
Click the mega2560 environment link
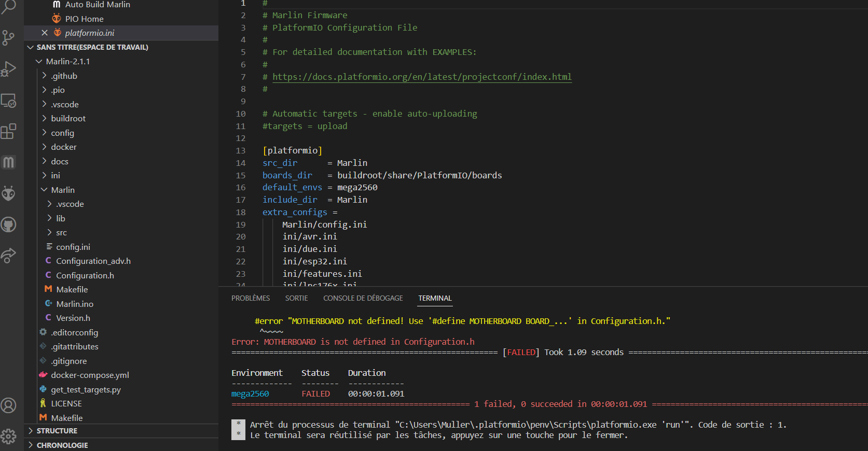click(250, 394)
